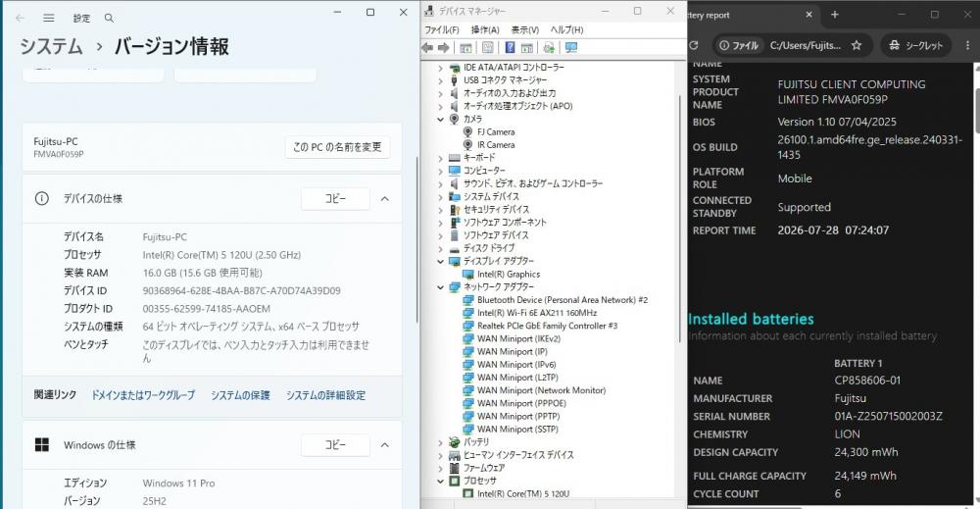Expand the バッテリ node
This screenshot has height=509, width=980.
(x=440, y=442)
